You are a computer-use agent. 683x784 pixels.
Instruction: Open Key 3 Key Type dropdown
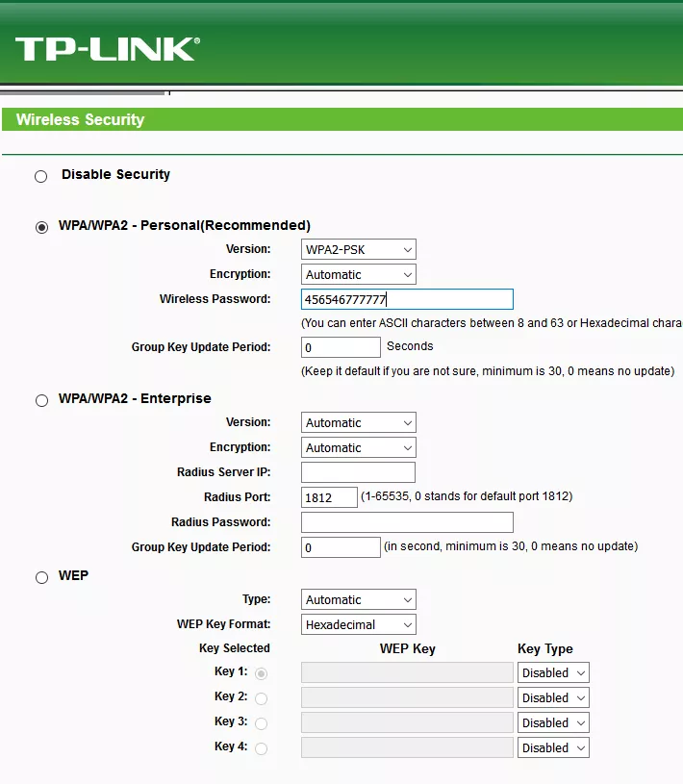point(553,722)
